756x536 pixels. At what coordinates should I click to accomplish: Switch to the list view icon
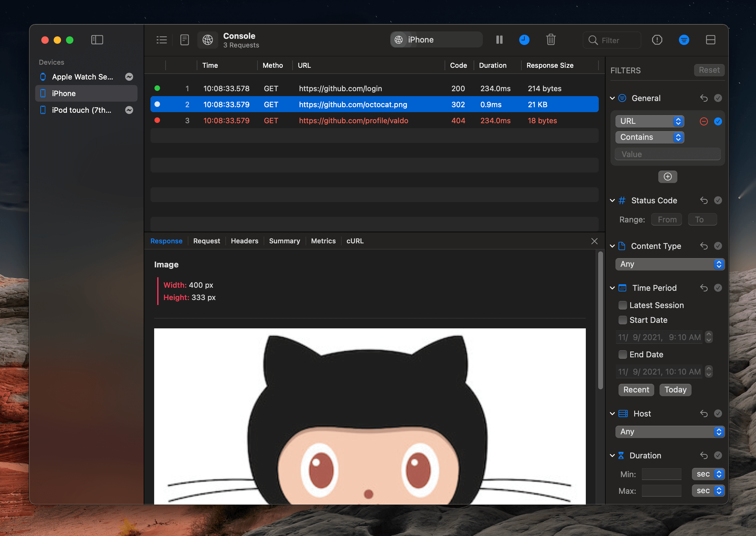click(162, 40)
